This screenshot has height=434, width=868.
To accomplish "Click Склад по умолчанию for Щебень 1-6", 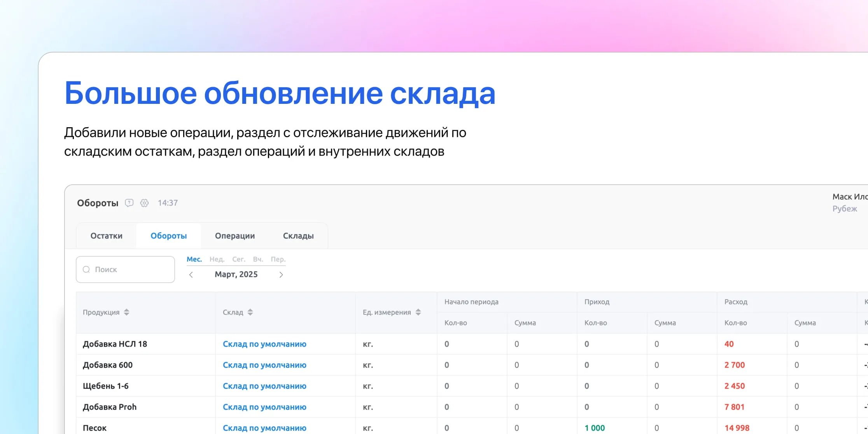I will pos(265,386).
